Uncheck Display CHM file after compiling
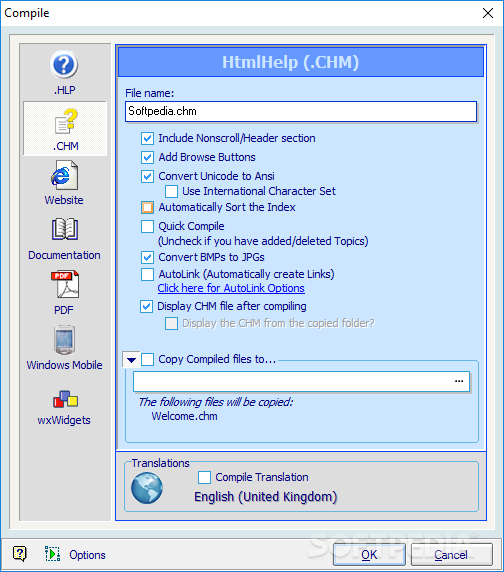Screen dimensions: 504x572 coord(147,306)
